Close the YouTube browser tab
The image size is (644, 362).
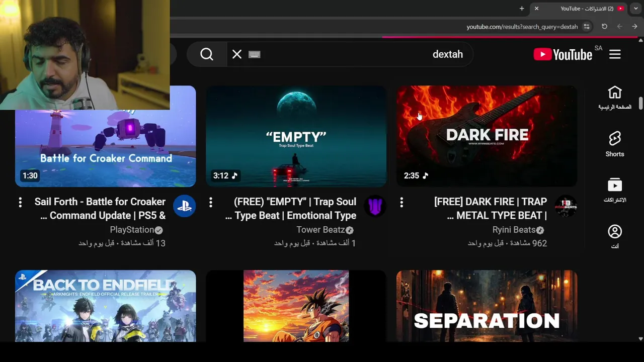[x=536, y=9]
